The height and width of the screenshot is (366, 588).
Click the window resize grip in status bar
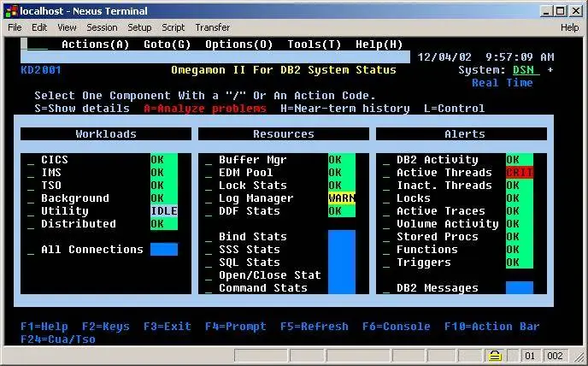tap(580, 356)
